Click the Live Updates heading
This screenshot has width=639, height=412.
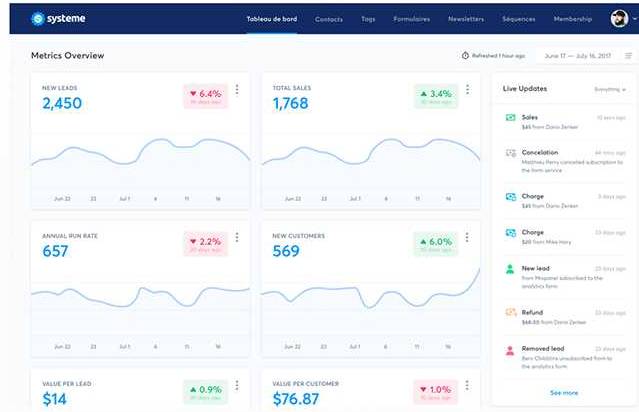click(525, 89)
